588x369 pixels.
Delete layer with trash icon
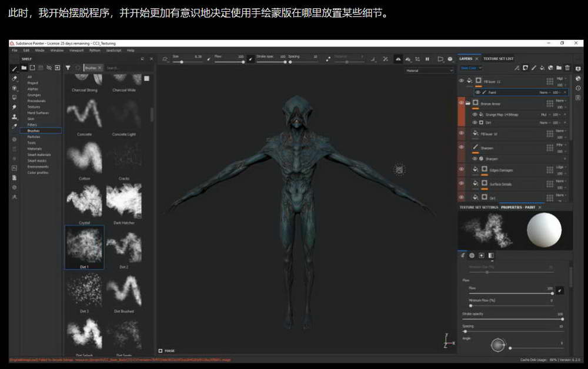567,68
